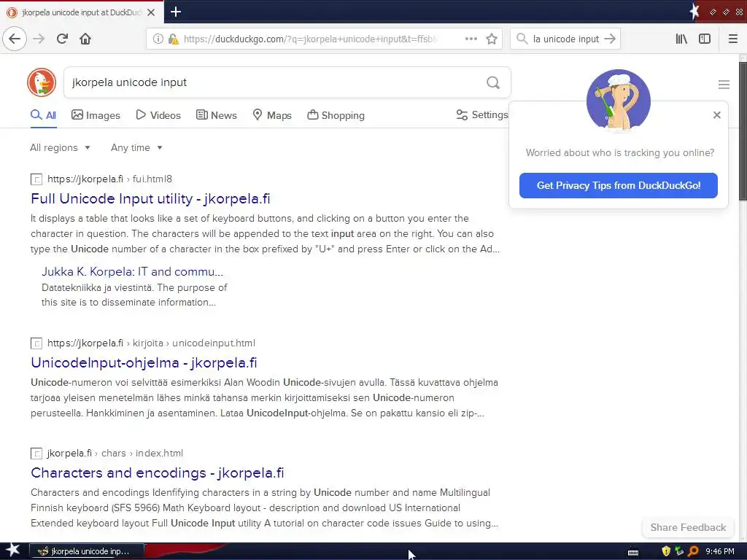Open the start star in taskbar
747x560 pixels.
[12, 551]
